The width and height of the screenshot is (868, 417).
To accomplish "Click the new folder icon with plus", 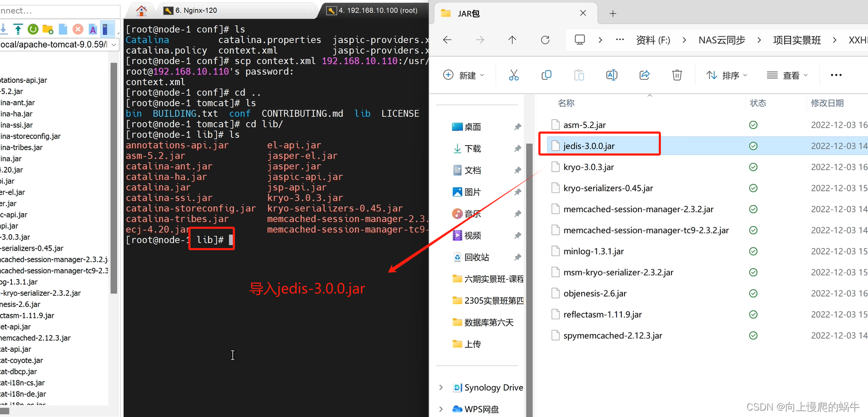I will coord(48,29).
